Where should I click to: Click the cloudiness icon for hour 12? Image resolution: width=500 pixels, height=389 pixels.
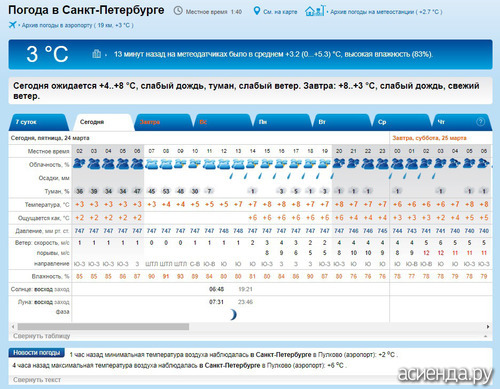pyautogui.click(x=224, y=164)
